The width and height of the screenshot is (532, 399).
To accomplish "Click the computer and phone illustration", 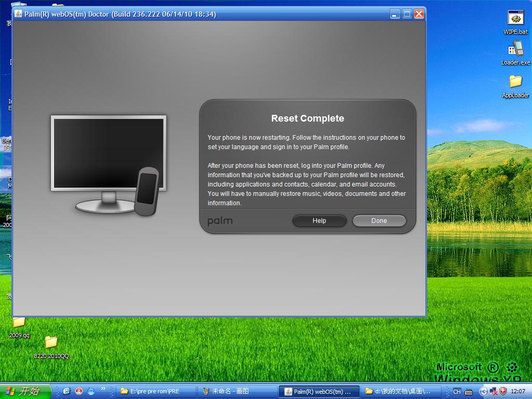I will tap(109, 164).
